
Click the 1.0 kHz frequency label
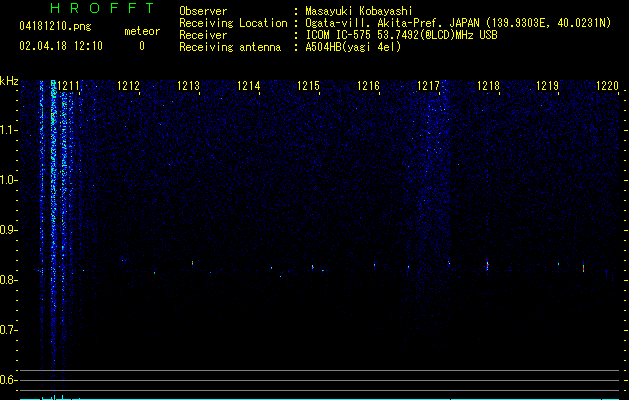point(8,180)
